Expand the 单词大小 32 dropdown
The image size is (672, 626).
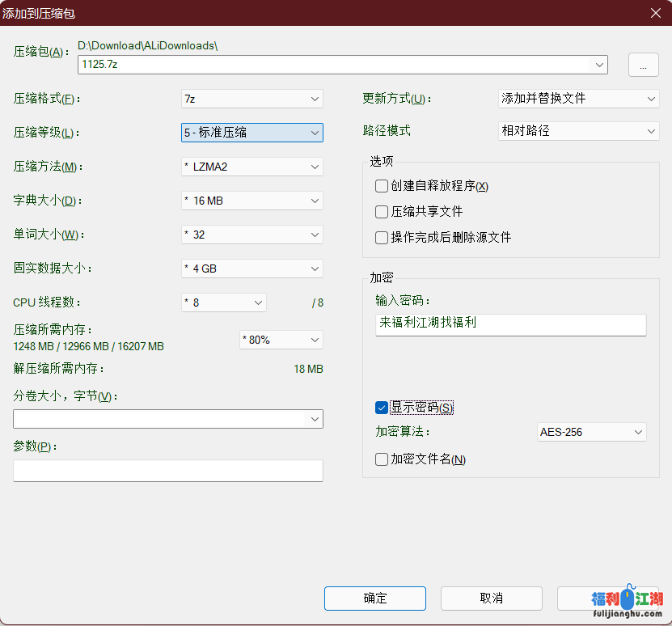(252, 235)
